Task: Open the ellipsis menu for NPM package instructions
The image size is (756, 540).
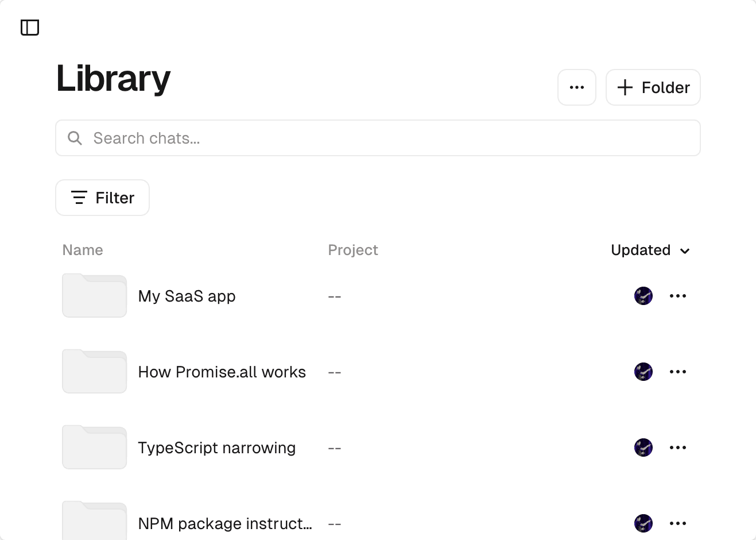Action: (678, 523)
